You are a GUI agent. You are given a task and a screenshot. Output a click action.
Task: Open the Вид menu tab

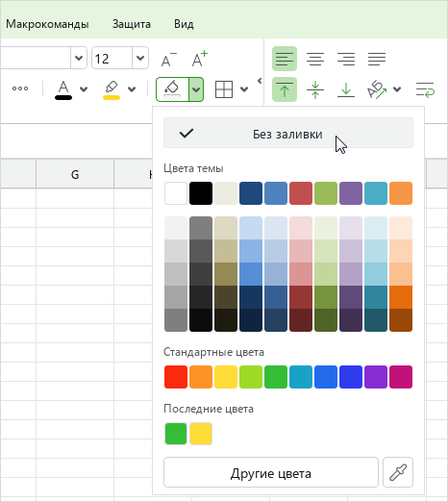[x=184, y=24]
